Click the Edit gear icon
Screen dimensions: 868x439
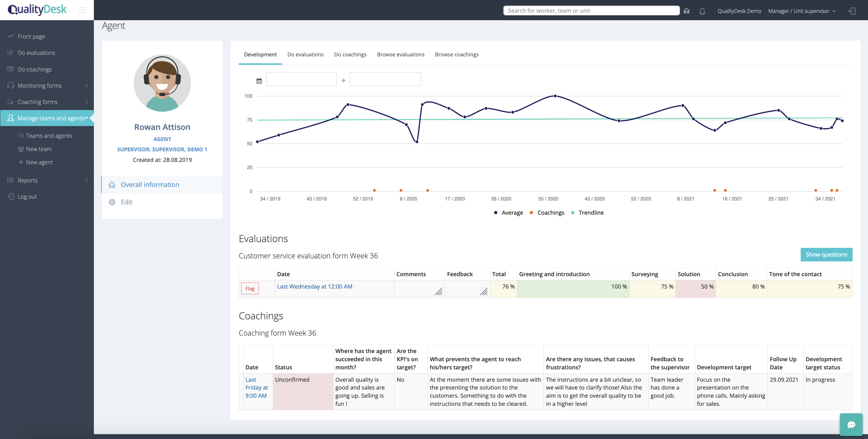point(112,202)
